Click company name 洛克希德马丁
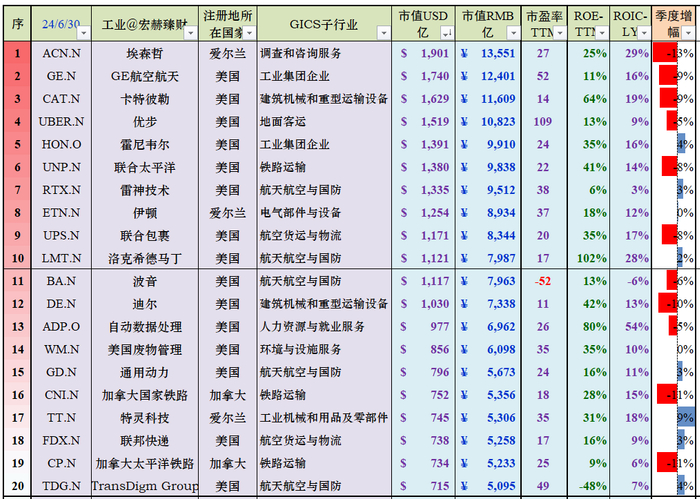Viewport: 700px width, 499px height. coord(145,258)
